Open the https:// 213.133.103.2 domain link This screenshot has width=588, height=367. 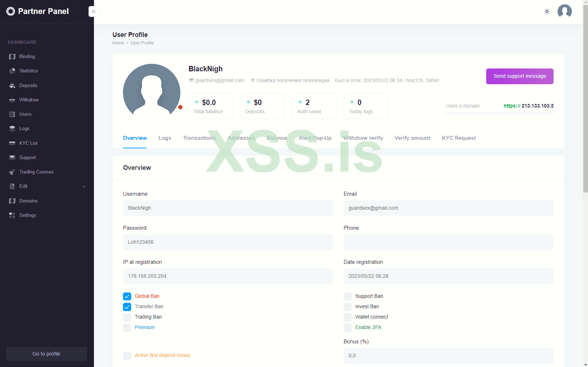[528, 106]
